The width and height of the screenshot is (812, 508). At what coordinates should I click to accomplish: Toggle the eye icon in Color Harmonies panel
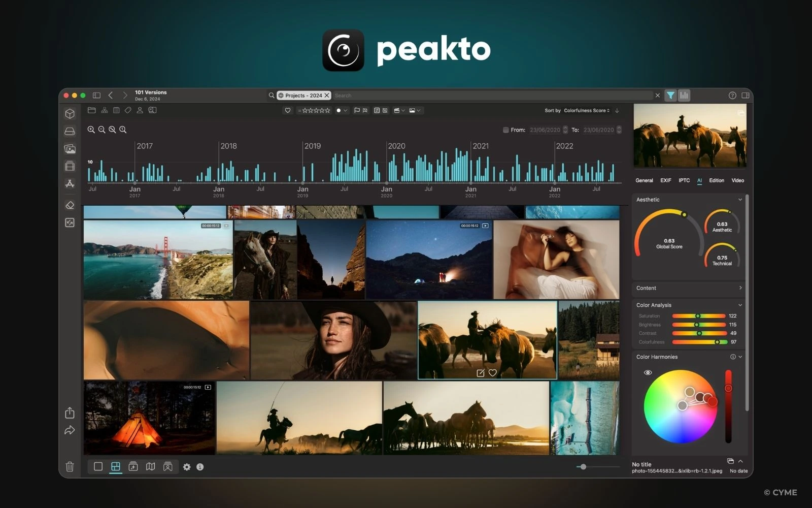coord(647,372)
